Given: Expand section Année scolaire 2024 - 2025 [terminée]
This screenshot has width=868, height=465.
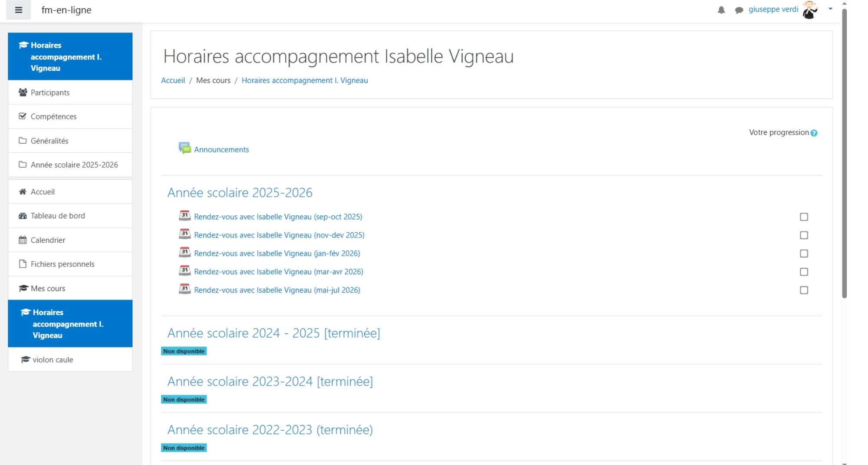Looking at the screenshot, I should point(273,333).
